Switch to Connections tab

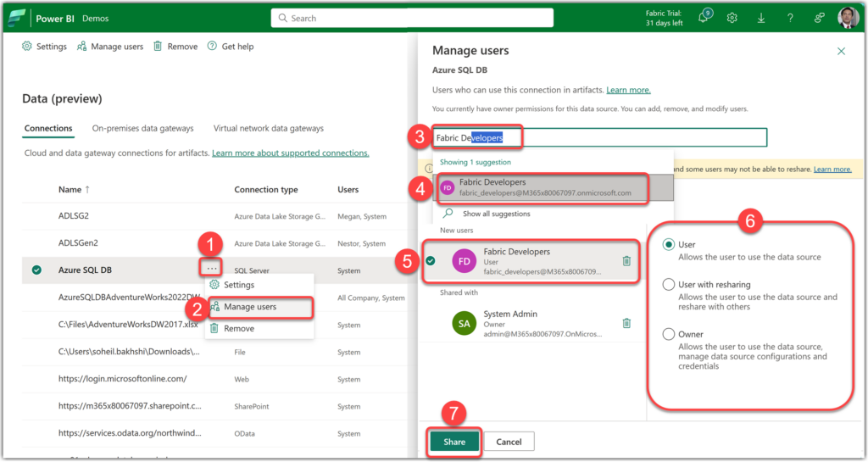coord(48,128)
